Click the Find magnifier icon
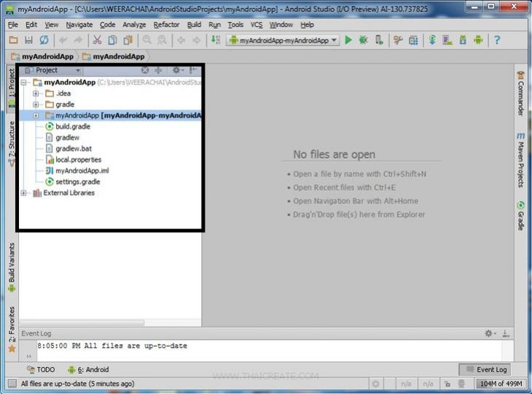The image size is (532, 394). (147, 40)
